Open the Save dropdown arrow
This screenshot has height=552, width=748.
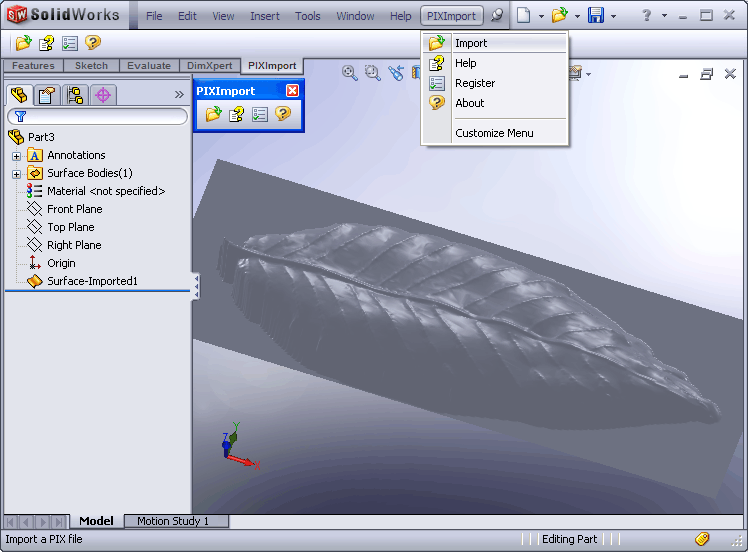pos(613,16)
